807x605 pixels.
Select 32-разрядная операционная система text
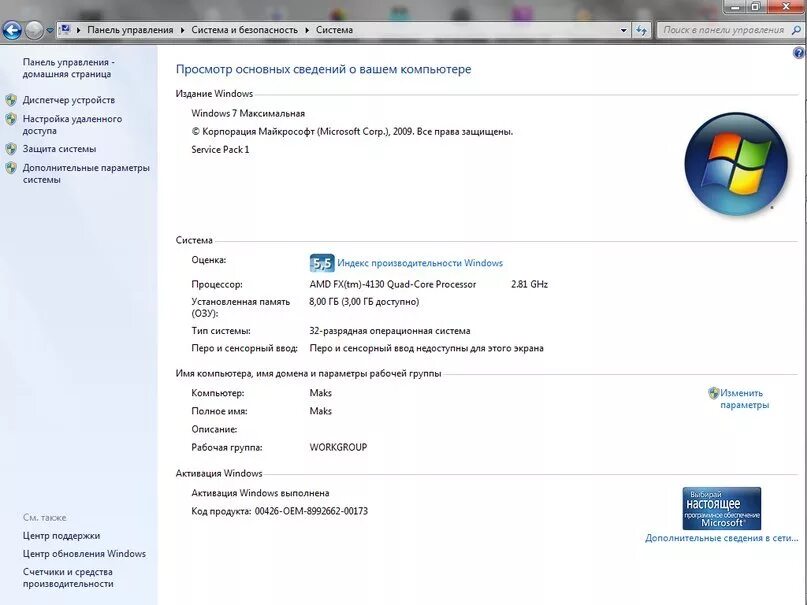tap(390, 331)
